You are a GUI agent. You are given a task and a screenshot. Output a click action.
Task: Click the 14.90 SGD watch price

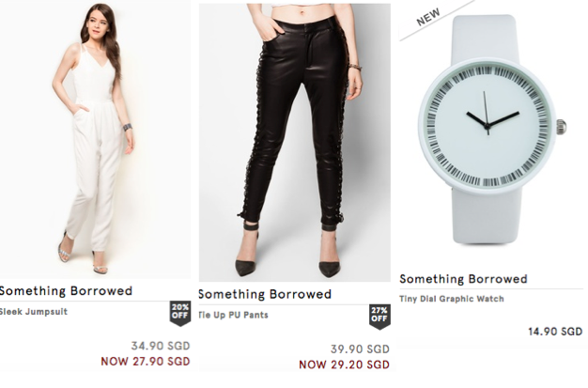coord(555,332)
